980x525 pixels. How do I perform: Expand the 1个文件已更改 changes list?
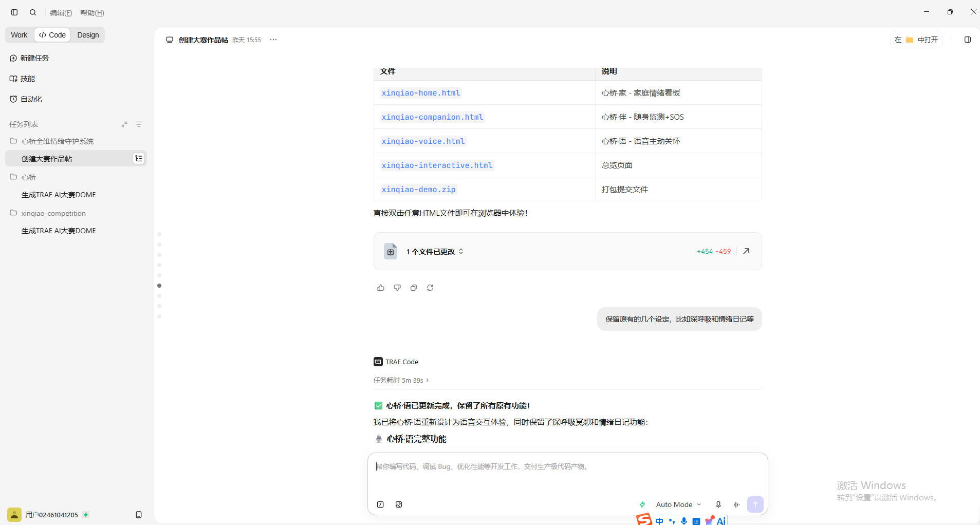[435, 251]
